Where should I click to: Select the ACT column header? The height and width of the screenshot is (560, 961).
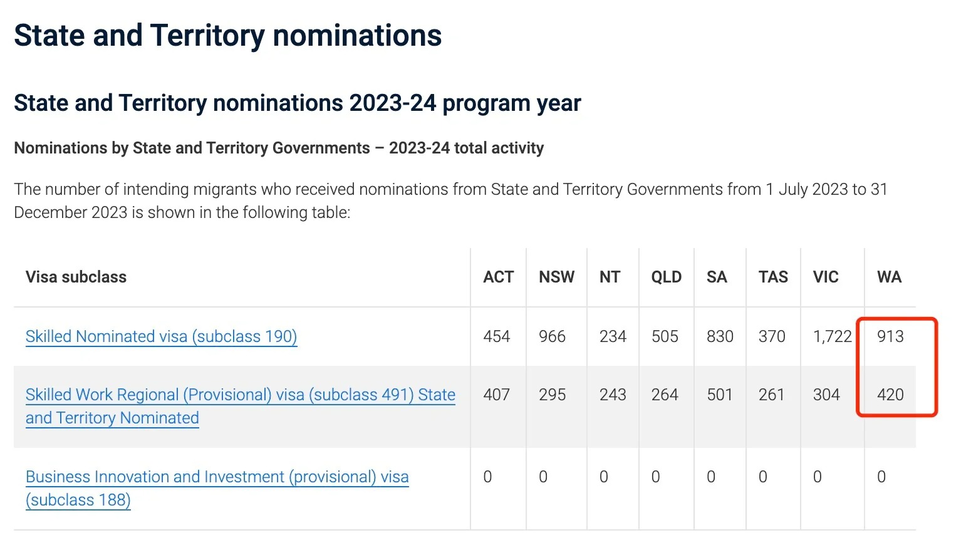[498, 277]
